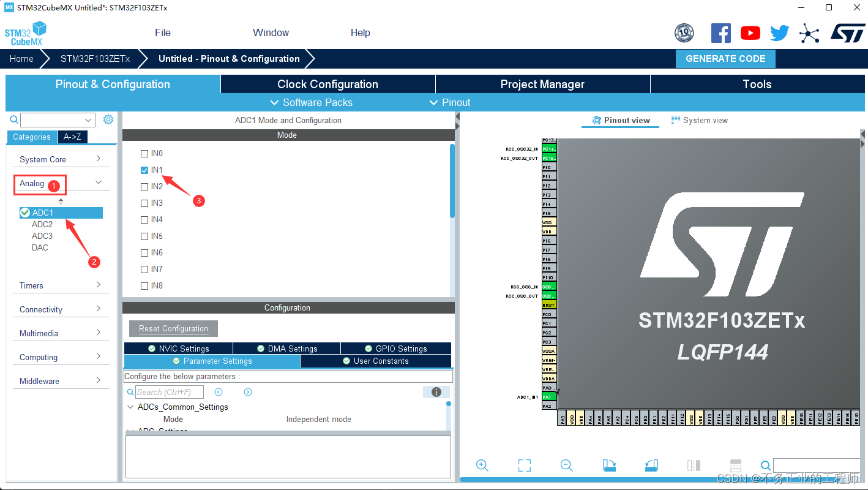Screen dimensions: 868x490
Task: Open the Pinout dropdown menu
Action: [x=450, y=102]
